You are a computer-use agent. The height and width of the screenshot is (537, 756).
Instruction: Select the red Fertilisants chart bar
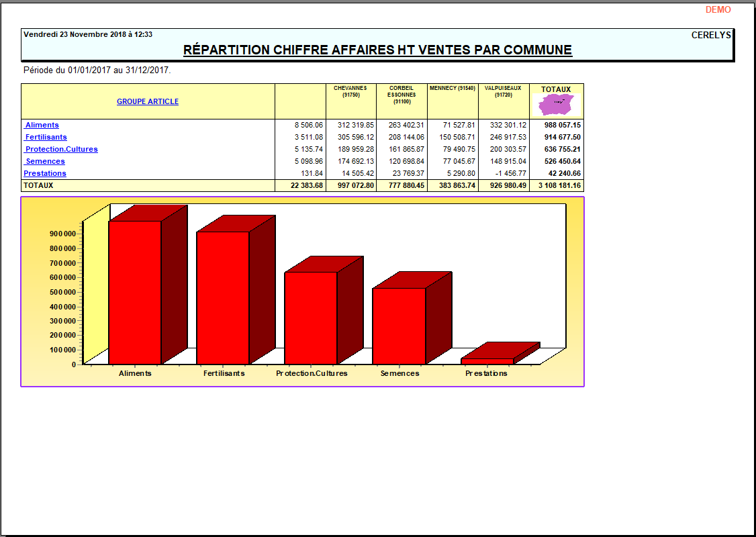[223, 297]
